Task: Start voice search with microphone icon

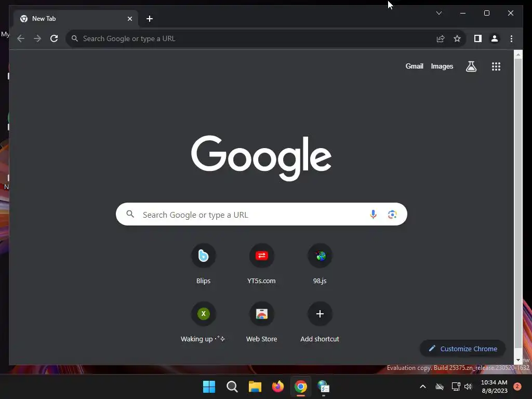Action: [373, 215]
